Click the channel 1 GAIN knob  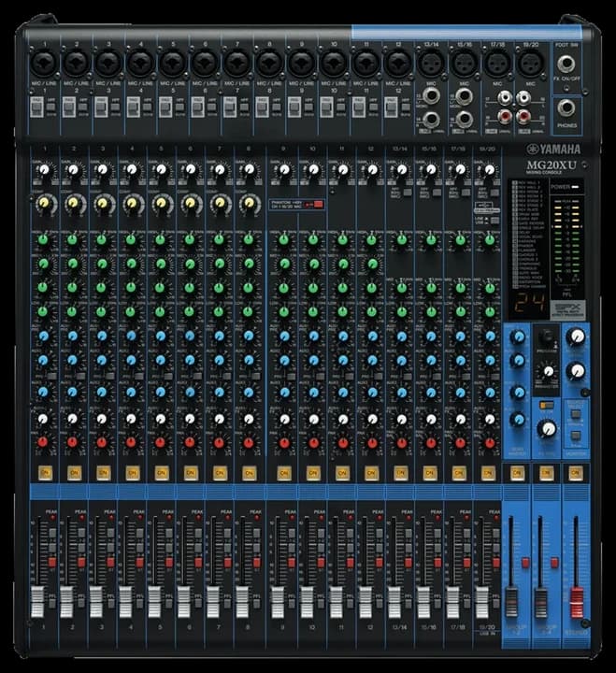click(x=44, y=170)
